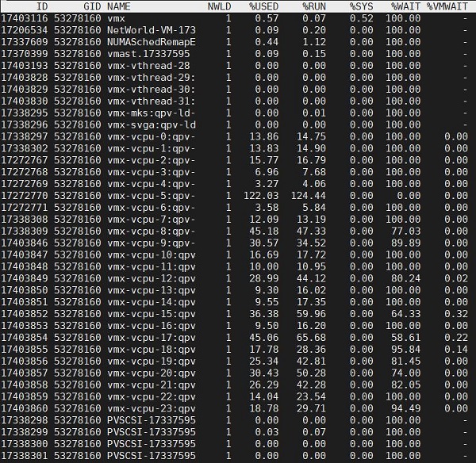Click %RUN value 0.01 for vmx-mks
This screenshot has width=476, height=463.
tap(314, 113)
